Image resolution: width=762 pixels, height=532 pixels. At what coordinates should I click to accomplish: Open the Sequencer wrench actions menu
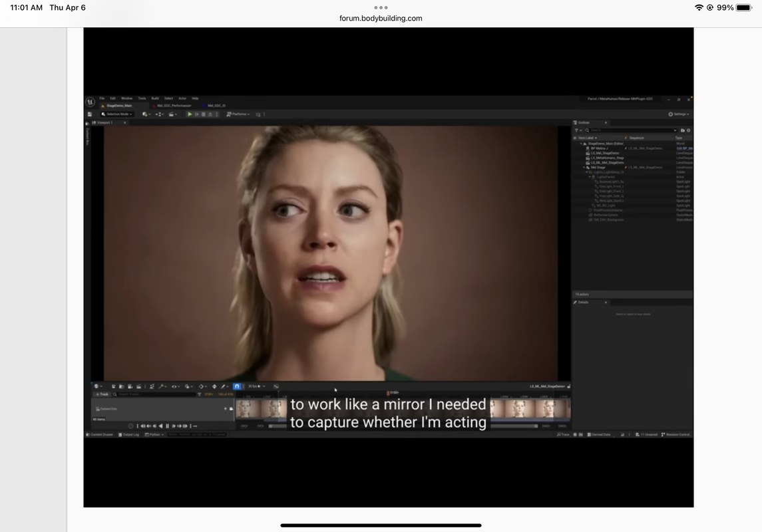163,386
